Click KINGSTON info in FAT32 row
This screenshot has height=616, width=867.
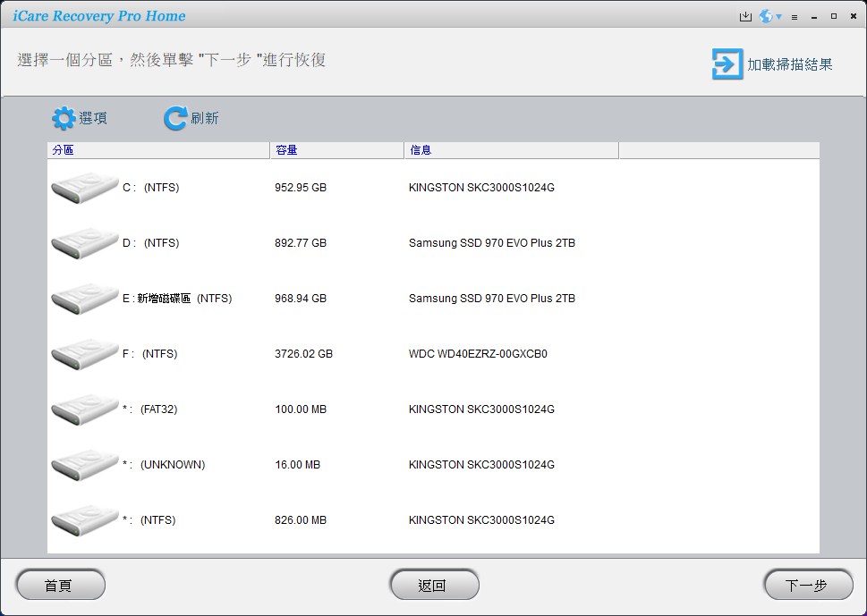coord(481,409)
